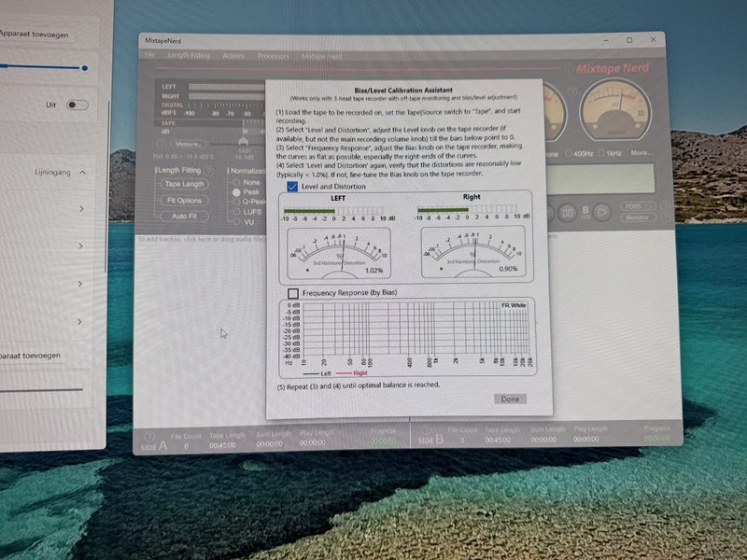Click the help icon beside the Monitor button
Image resolution: width=747 pixels, height=560 pixels.
coord(664,217)
